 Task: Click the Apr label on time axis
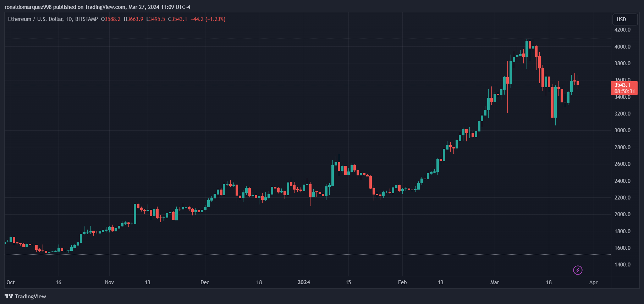[593, 282]
